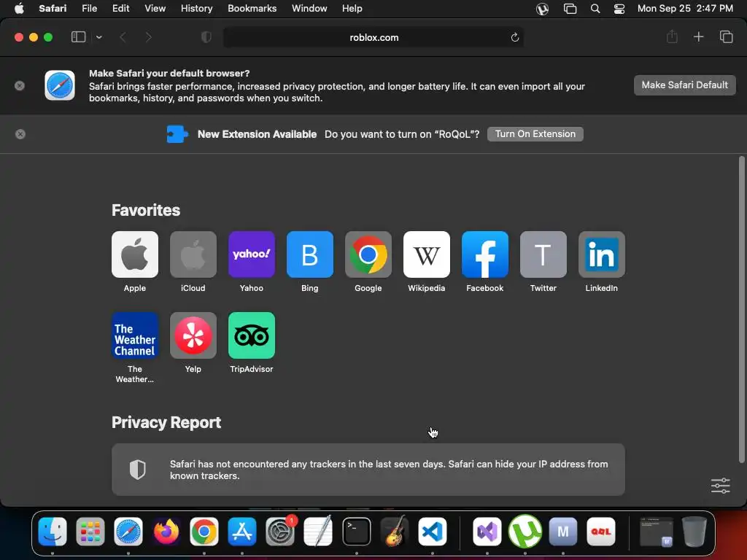Open App Store from the Dock
Image resolution: width=747 pixels, height=560 pixels.
tap(242, 532)
